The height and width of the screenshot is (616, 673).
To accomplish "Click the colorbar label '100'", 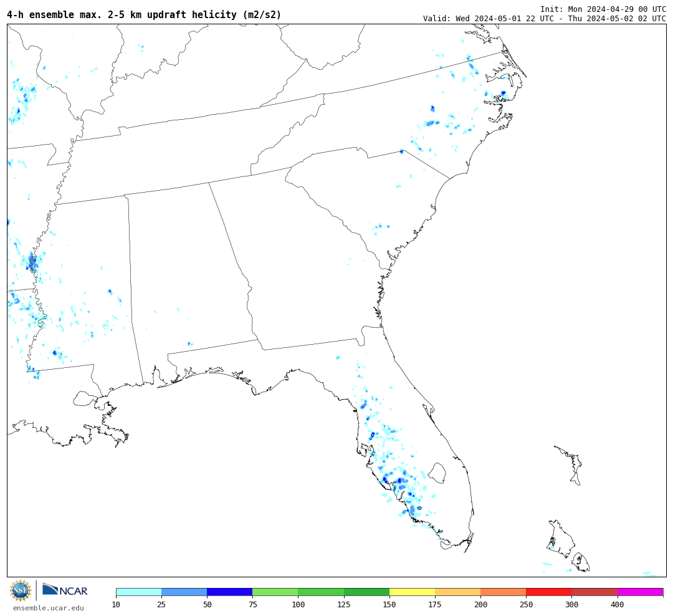I will pos(298,605).
